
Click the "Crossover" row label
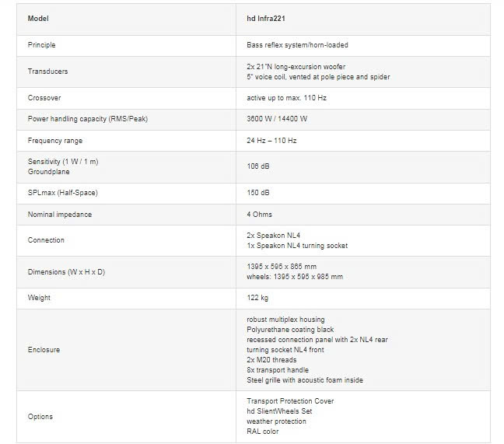[44, 99]
